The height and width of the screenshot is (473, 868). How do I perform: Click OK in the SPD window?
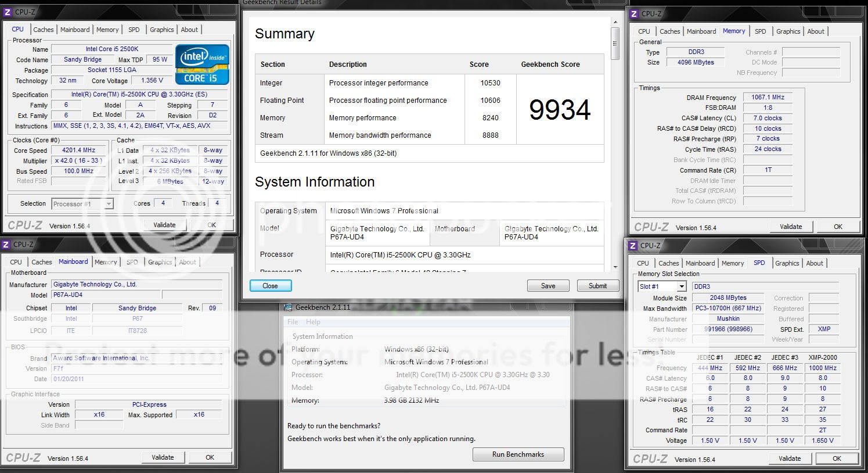[x=837, y=458]
